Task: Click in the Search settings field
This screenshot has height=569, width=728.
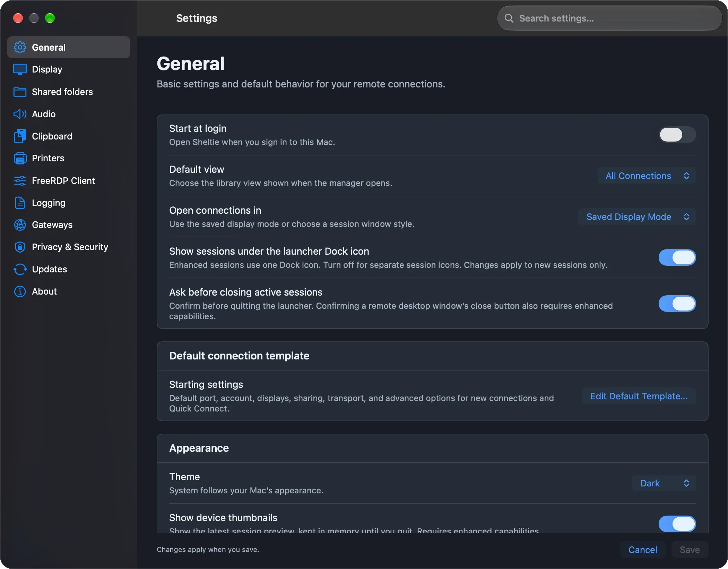Action: (x=609, y=18)
